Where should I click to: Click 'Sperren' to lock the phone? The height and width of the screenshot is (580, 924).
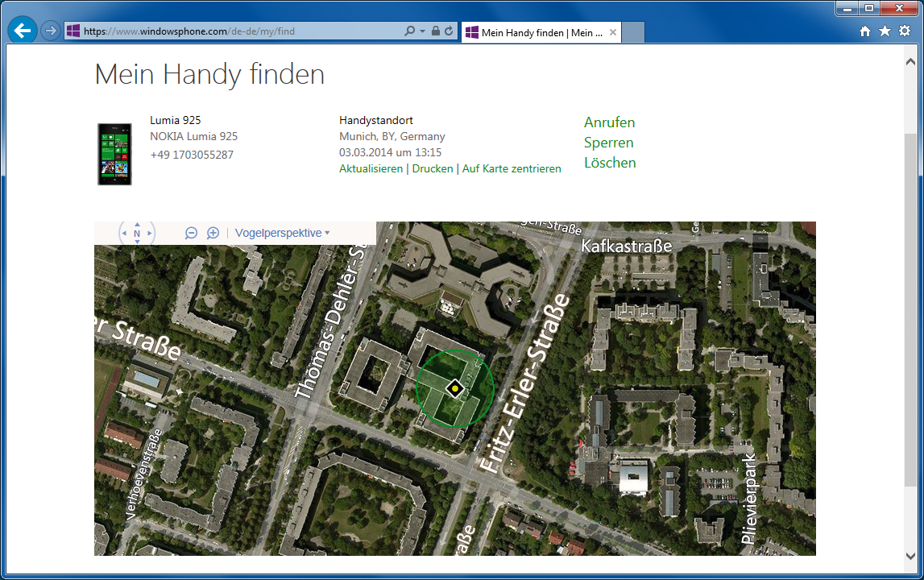609,143
